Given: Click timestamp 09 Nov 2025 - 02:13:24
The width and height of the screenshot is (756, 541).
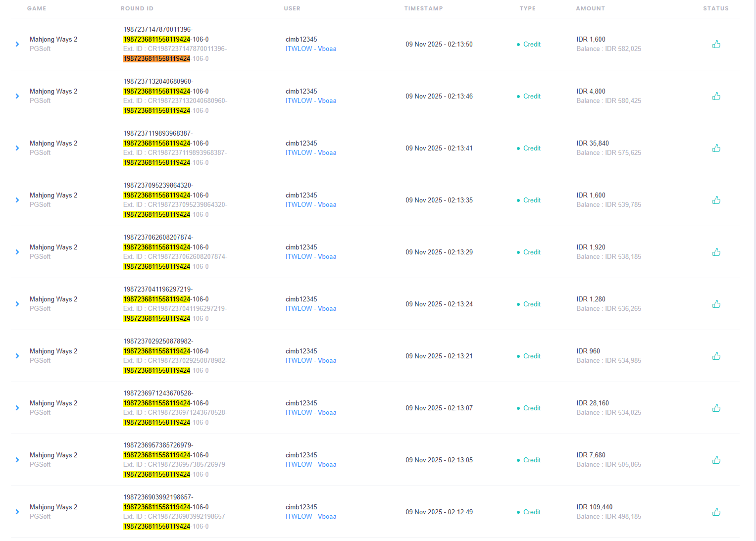Looking at the screenshot, I should [x=439, y=304].
